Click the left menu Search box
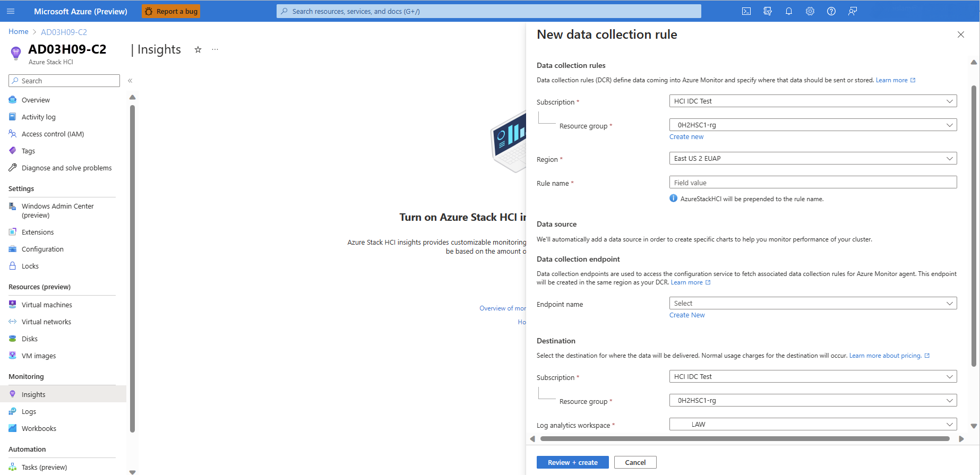Image resolution: width=980 pixels, height=475 pixels. tap(64, 81)
